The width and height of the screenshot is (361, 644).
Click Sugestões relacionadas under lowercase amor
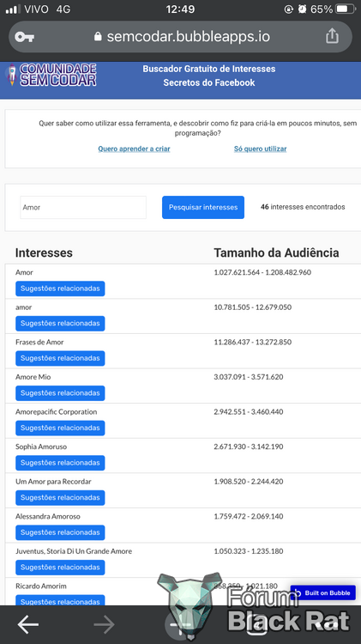pos(60,323)
